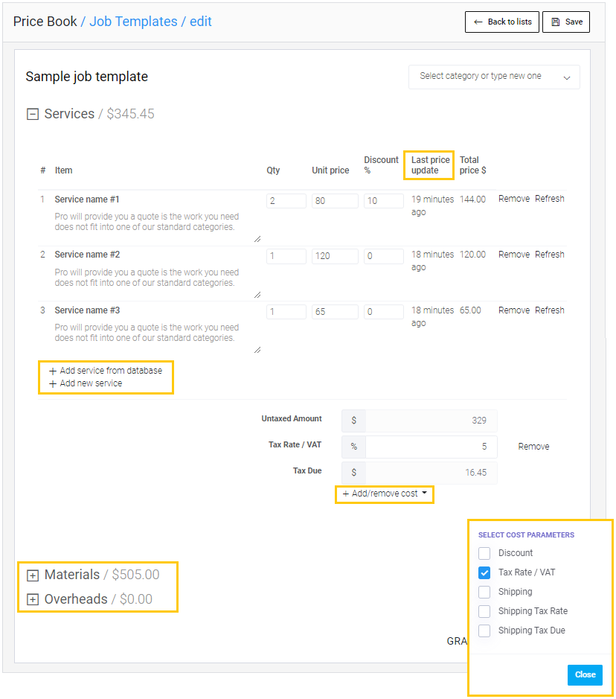Expand the Materials section plus icon

(x=32, y=575)
